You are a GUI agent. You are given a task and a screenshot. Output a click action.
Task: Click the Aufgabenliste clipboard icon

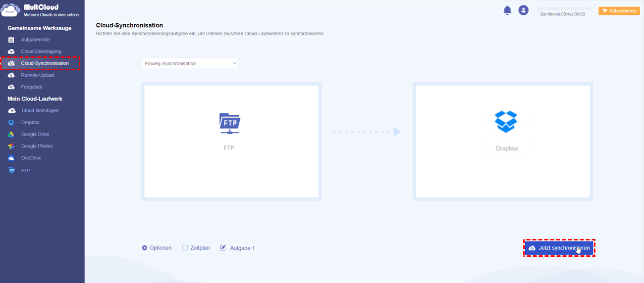[11, 40]
